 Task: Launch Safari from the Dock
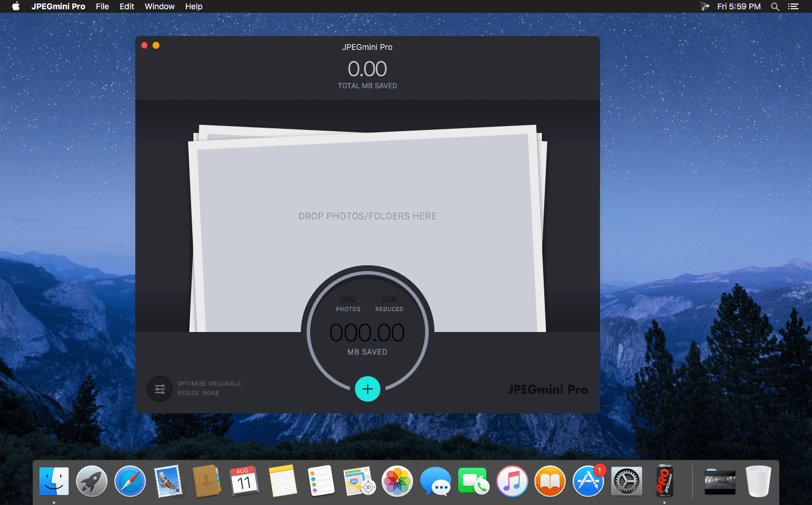click(130, 481)
